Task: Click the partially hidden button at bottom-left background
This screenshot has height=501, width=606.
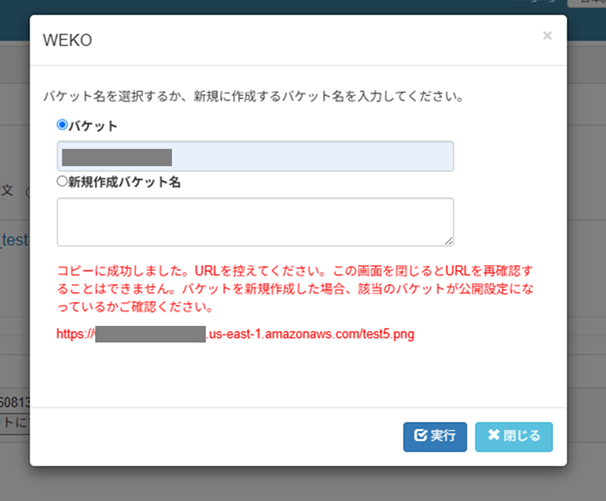Action: (14, 423)
